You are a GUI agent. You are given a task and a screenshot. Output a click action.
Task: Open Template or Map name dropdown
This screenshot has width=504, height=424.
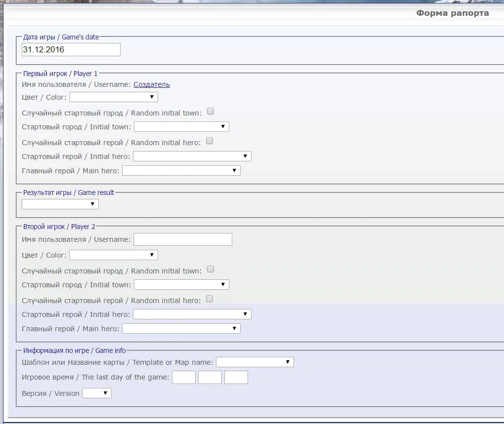coord(255,362)
